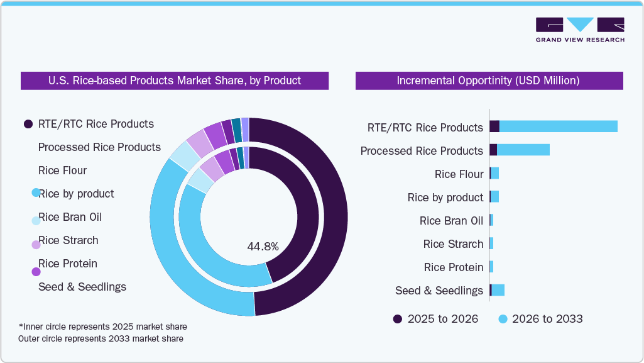
Task: Click the Rice by product legend label
Action: click(x=76, y=194)
